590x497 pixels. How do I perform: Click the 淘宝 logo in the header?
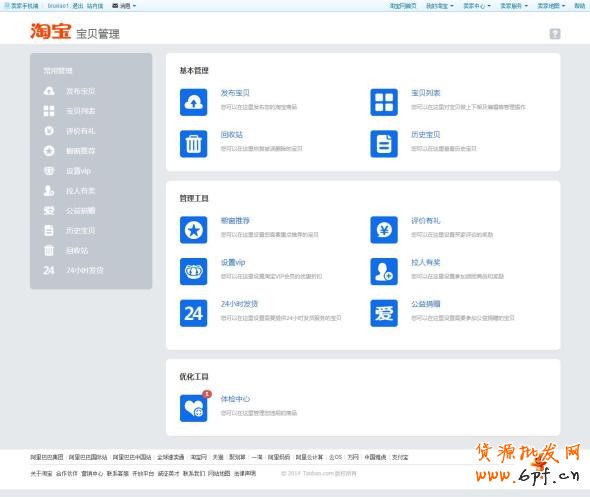(50, 31)
